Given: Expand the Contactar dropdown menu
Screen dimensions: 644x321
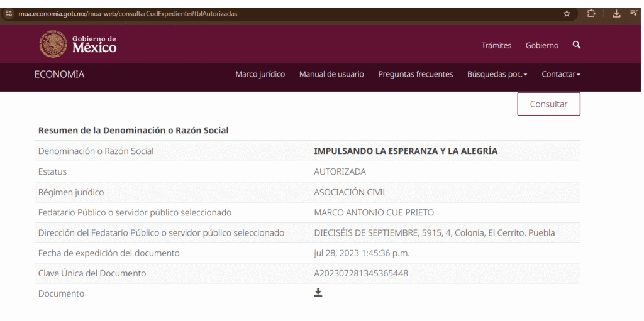Looking at the screenshot, I should (560, 74).
